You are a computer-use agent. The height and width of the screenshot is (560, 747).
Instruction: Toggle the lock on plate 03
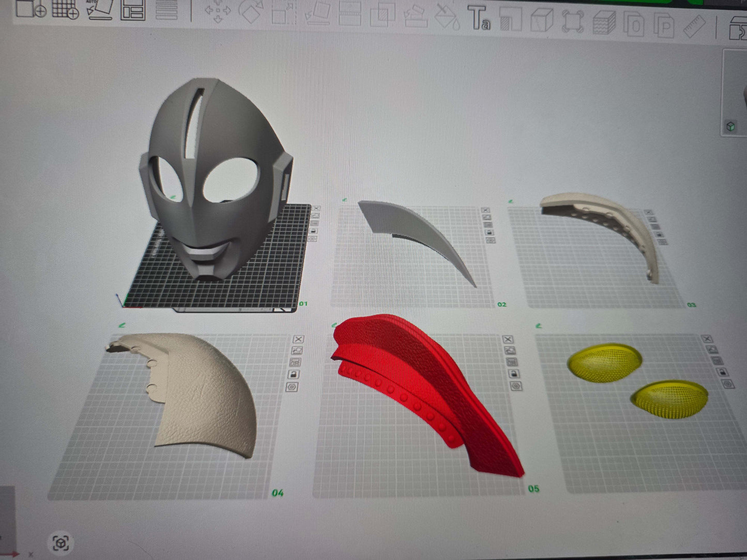[659, 234]
